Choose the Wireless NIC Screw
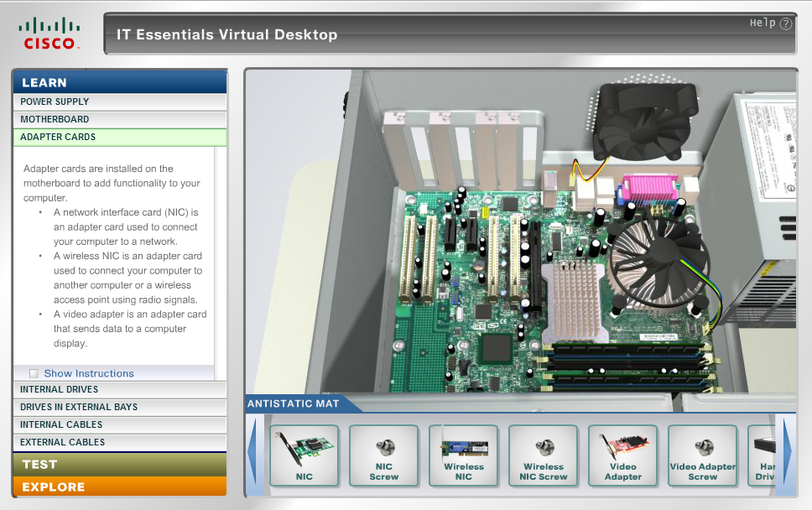 pyautogui.click(x=543, y=455)
